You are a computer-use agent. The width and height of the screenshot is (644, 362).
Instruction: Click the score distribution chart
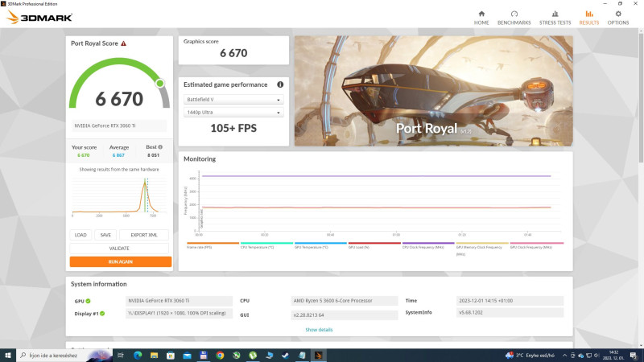pos(119,196)
